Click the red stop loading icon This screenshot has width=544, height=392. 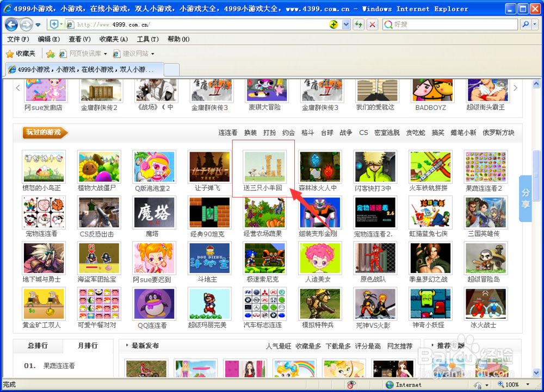point(372,24)
